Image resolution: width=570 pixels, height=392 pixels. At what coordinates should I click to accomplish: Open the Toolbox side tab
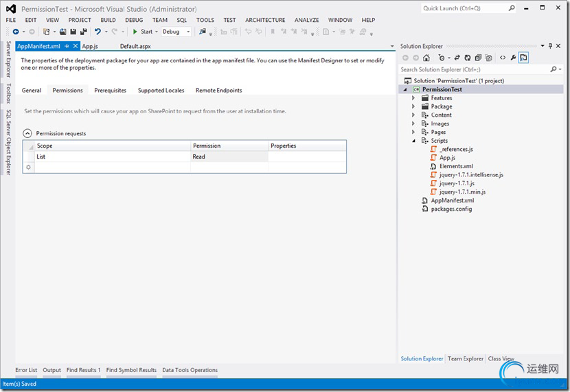point(8,93)
